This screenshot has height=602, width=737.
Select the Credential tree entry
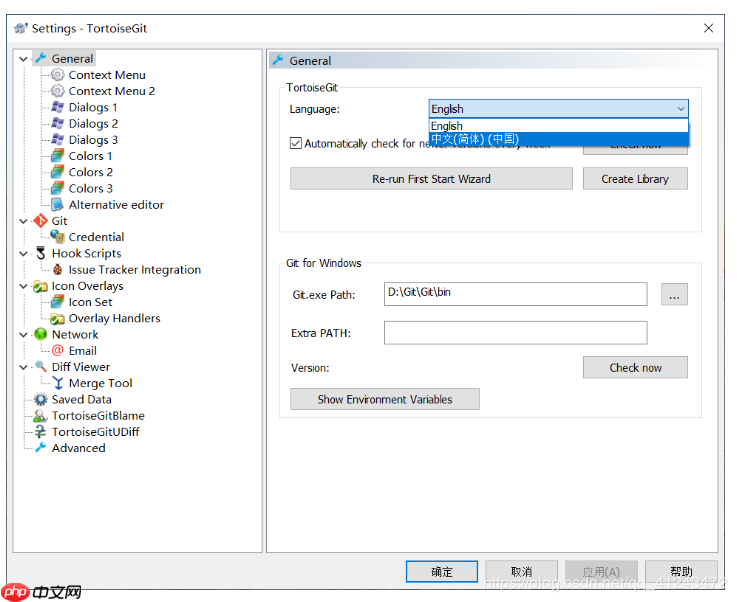coord(96,237)
